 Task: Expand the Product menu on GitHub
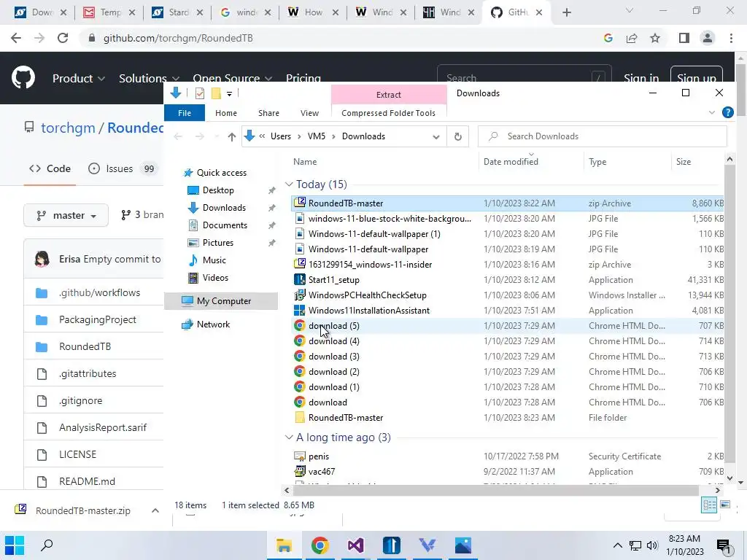tap(78, 78)
